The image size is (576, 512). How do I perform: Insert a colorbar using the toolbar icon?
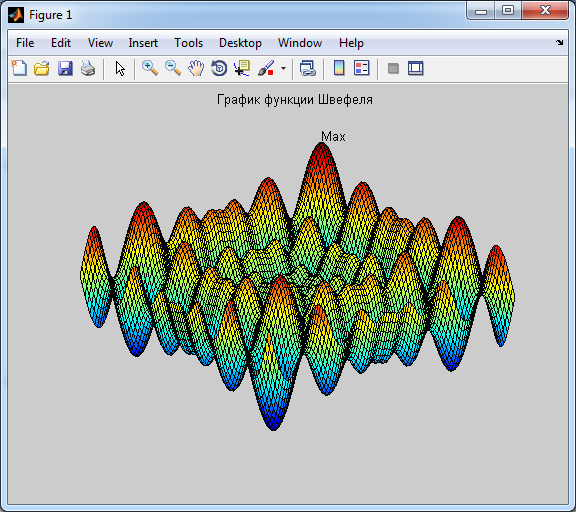click(x=339, y=68)
